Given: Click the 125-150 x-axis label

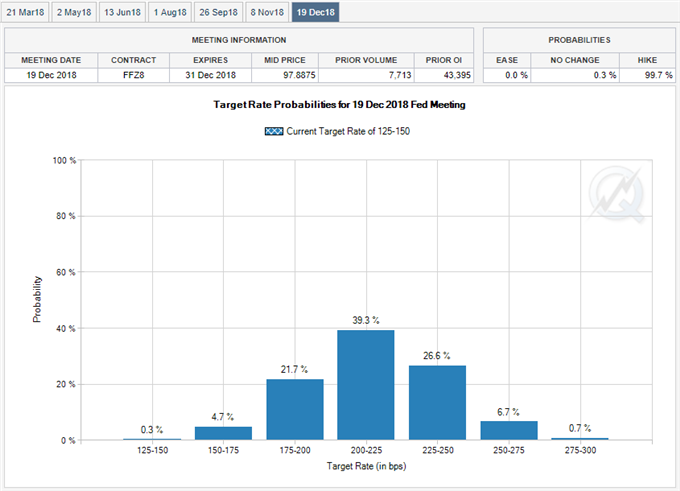Looking at the screenshot, I should (152, 450).
